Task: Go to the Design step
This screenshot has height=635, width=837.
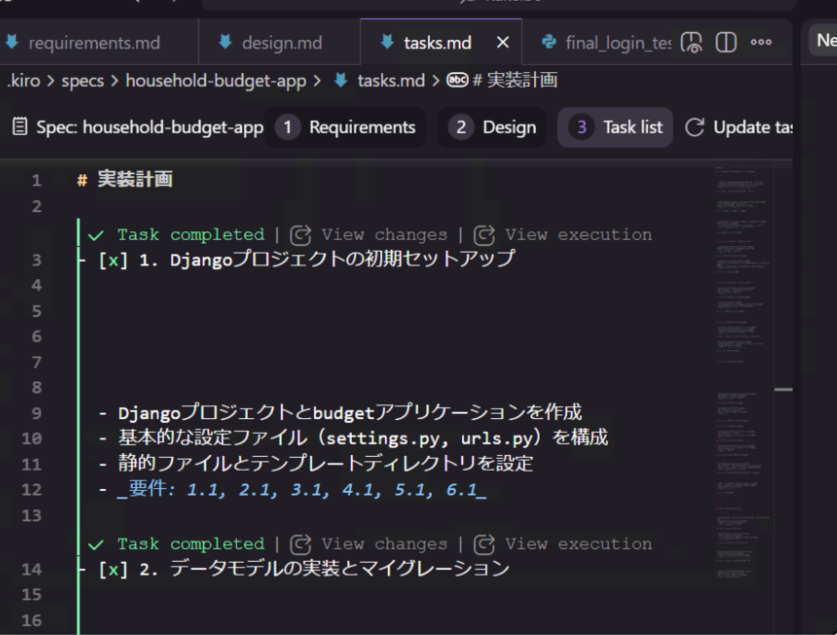Action: 492,128
